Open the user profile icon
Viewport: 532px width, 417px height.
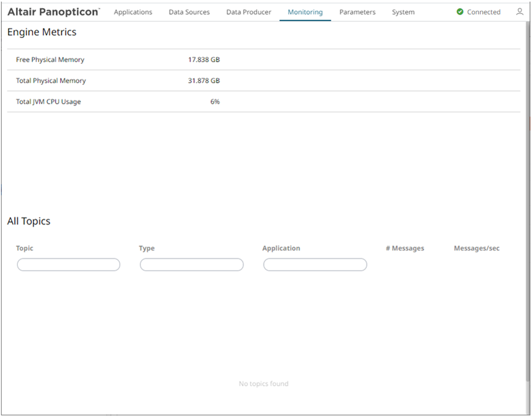[520, 12]
